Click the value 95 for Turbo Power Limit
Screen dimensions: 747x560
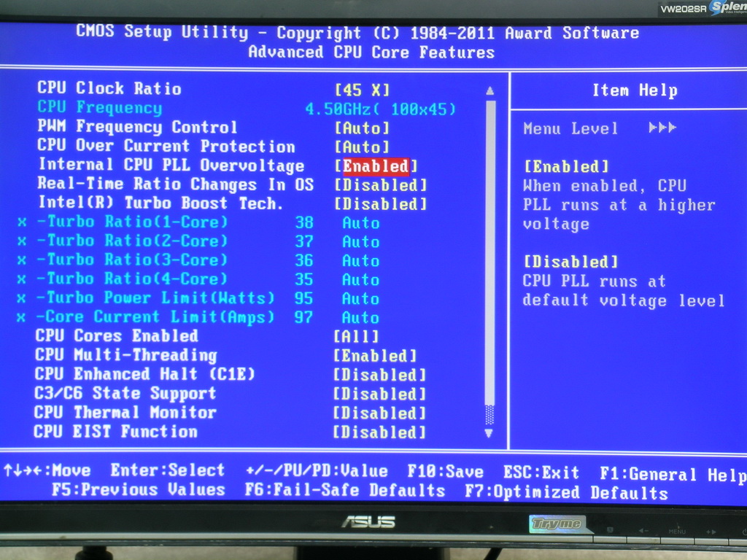click(304, 298)
